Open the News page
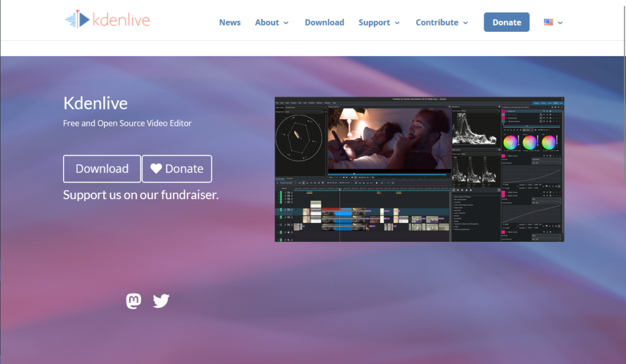The width and height of the screenshot is (626, 364). pos(230,23)
